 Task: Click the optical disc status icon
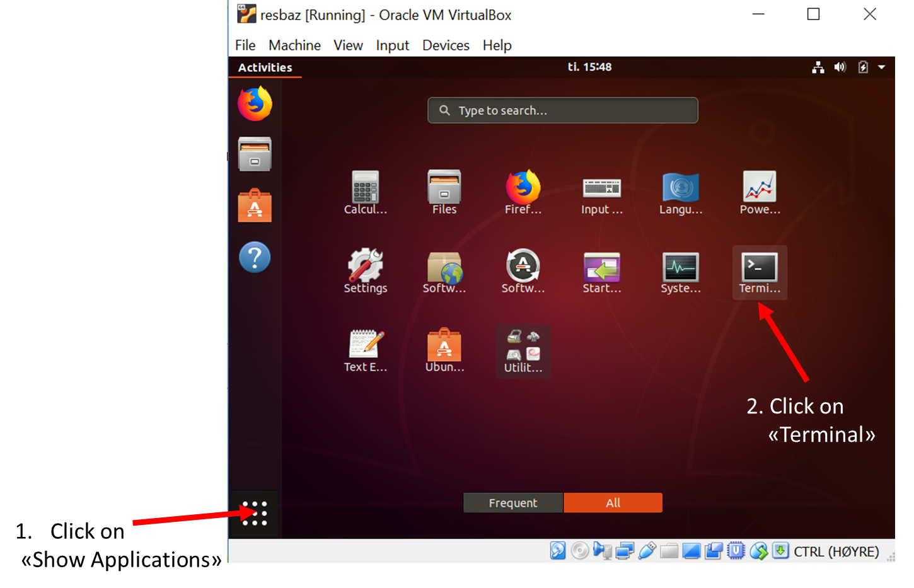click(580, 551)
